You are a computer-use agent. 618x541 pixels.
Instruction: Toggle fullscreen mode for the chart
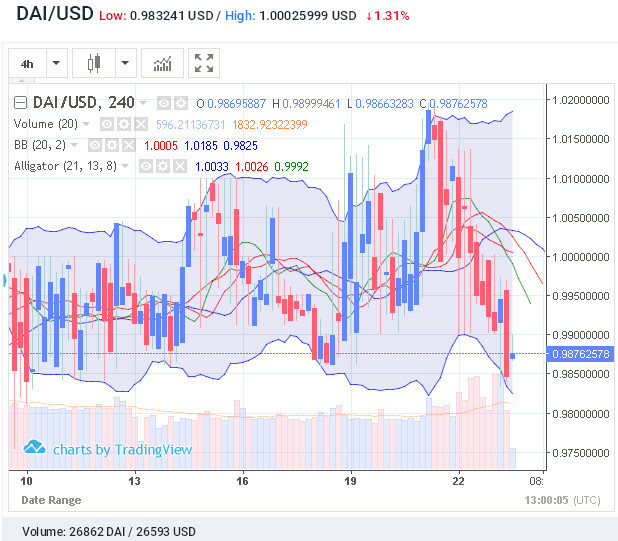click(x=204, y=63)
